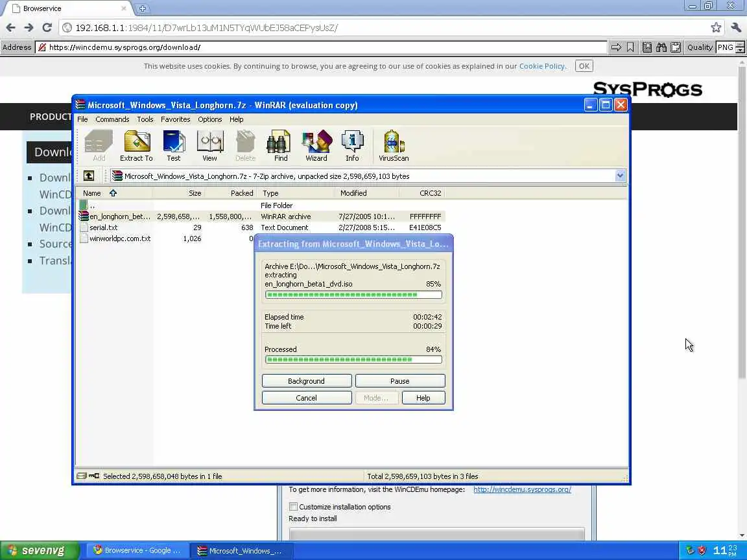Click the bookmark ribbon icon in Browservice bar
The image size is (747, 560).
(x=630, y=47)
